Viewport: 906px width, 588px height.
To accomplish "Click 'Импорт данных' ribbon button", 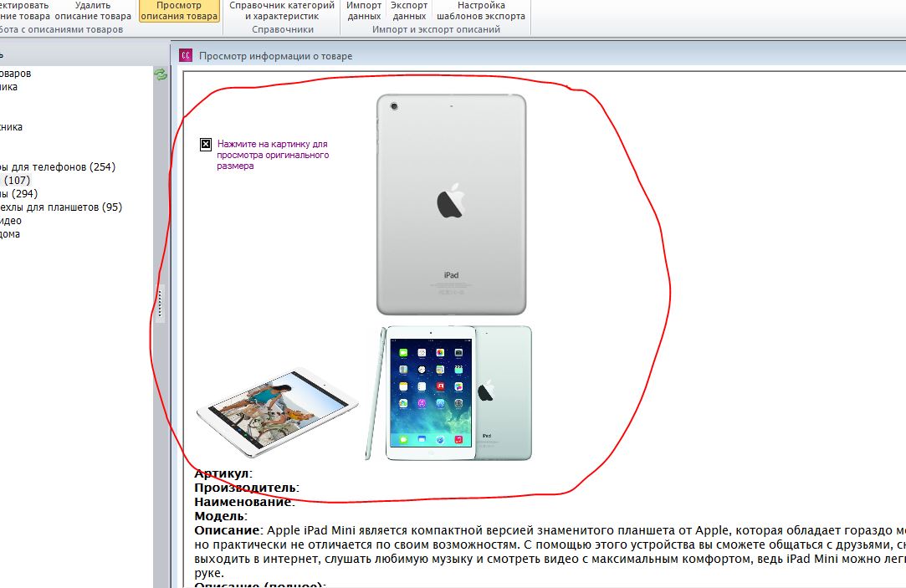I will coord(364,11).
